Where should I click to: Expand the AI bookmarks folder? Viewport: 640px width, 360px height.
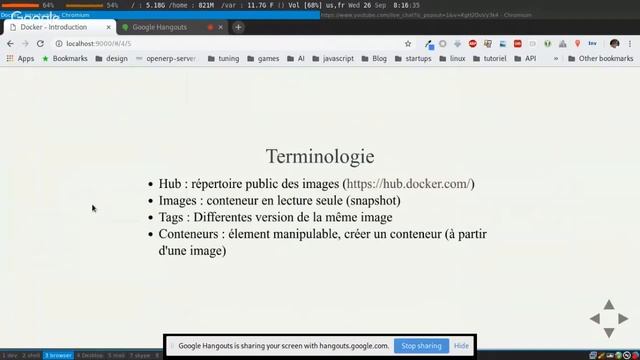[296, 58]
